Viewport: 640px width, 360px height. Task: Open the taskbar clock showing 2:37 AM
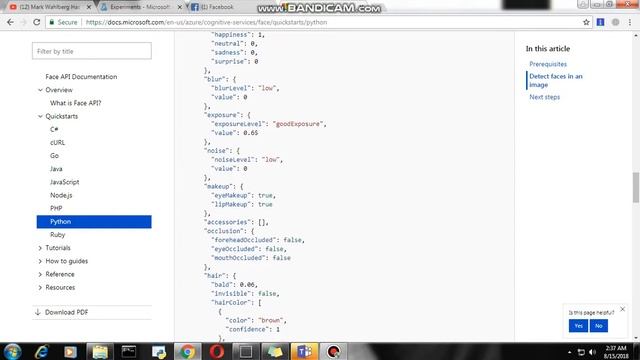point(616,352)
